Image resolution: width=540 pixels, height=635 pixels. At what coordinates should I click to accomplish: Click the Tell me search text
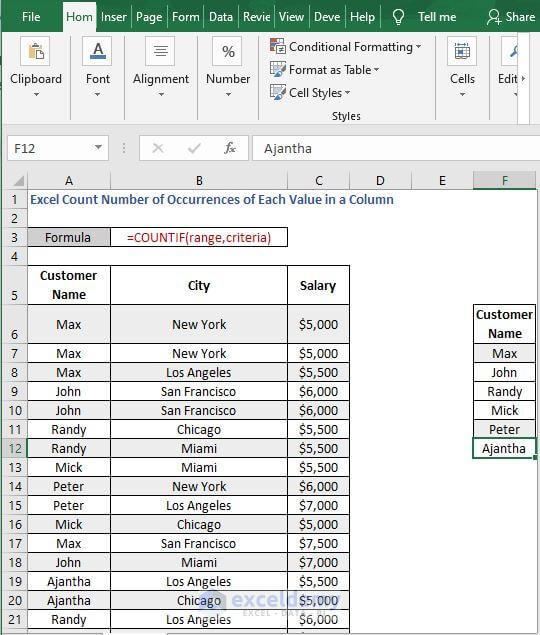tap(437, 17)
